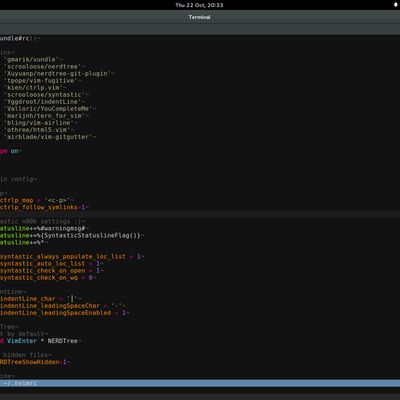Viewport: 400px width, 400px height.
Task: Select the 'tpope/vim-fugitive' plugin line
Action: click(42, 81)
